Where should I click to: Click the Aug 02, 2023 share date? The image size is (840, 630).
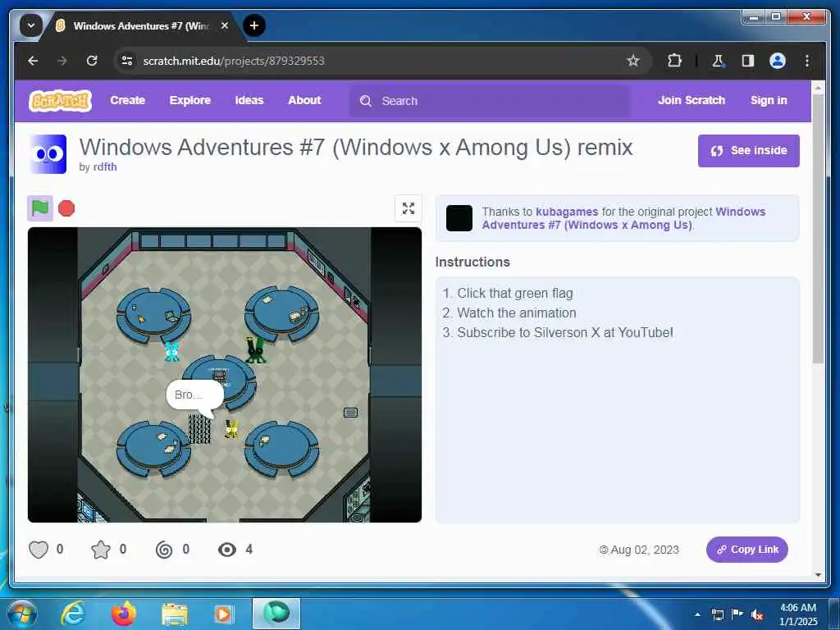tap(645, 550)
